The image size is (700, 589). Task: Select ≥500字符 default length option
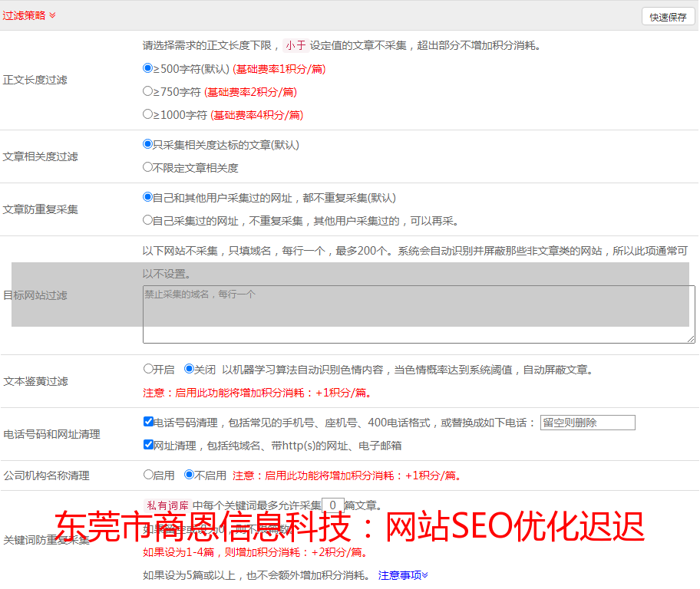pos(148,68)
